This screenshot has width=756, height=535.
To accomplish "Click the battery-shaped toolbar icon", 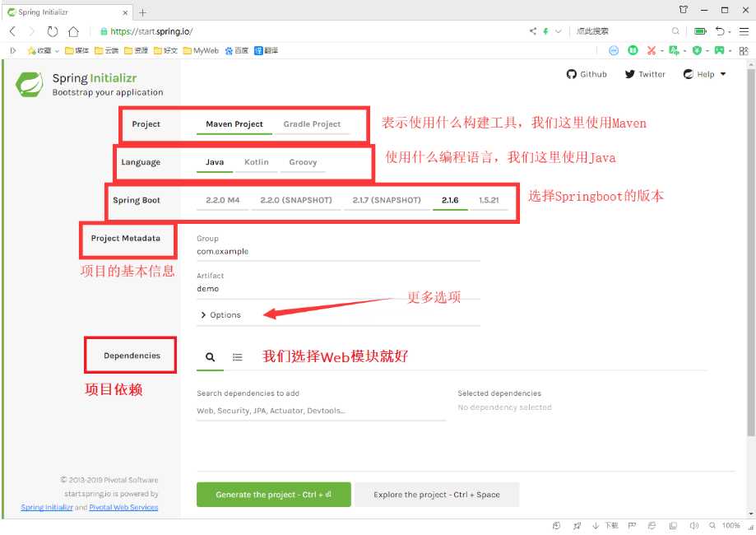I will click(700, 31).
